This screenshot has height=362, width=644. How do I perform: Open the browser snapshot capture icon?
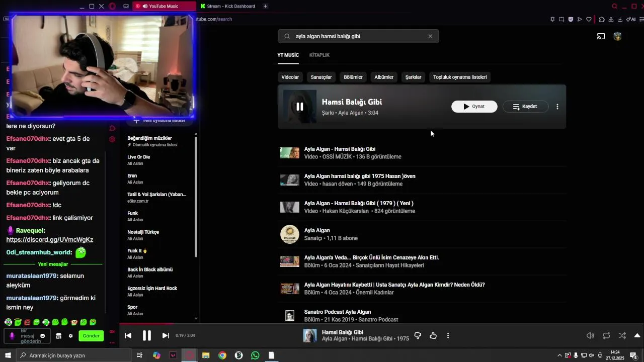click(x=561, y=19)
